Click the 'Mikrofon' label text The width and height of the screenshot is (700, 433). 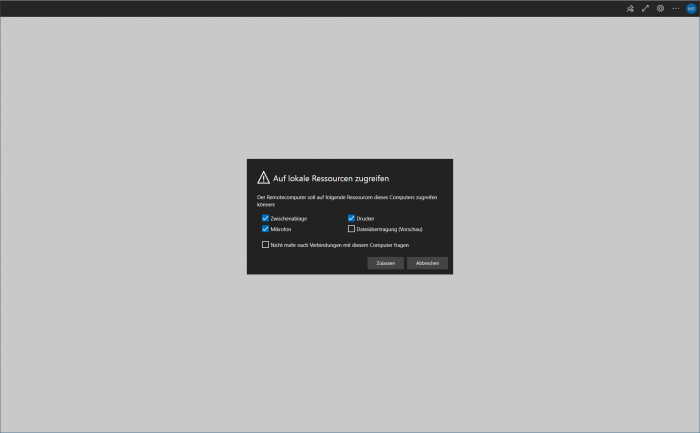(281, 229)
